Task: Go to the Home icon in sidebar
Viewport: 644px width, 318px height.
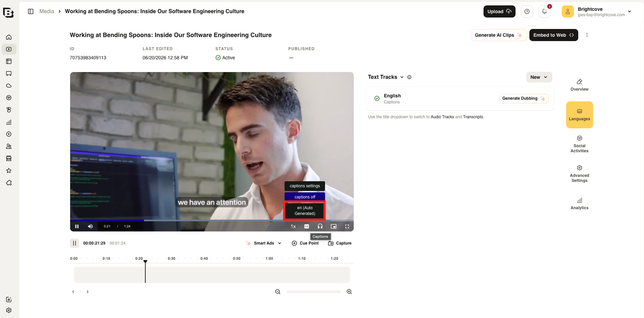Action: point(9,37)
